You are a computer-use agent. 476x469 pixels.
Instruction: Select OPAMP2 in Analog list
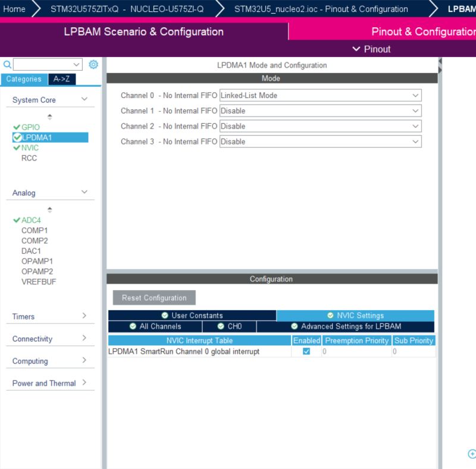37,272
